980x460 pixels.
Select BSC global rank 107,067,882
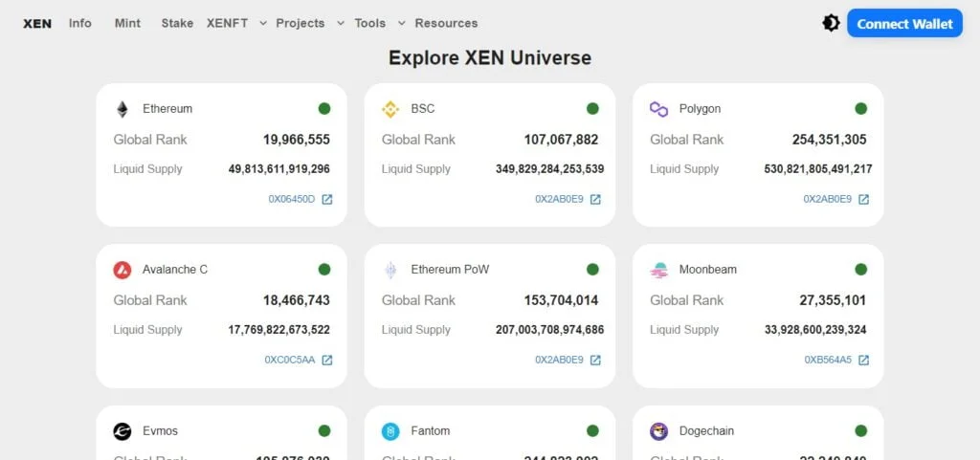click(x=561, y=140)
